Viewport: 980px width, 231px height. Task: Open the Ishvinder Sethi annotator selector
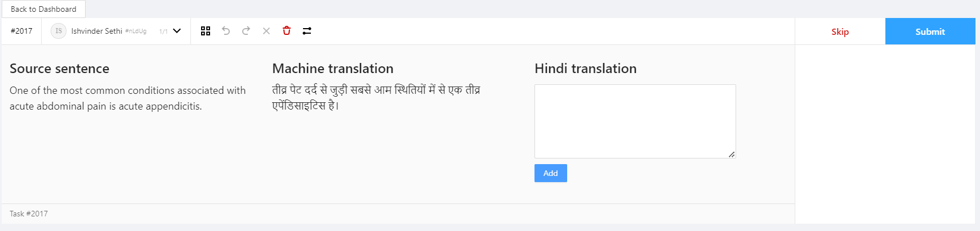click(115, 31)
